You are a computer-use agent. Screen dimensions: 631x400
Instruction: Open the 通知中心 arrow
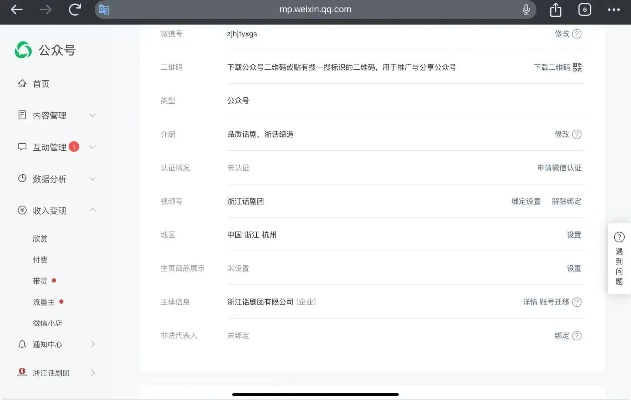point(93,344)
